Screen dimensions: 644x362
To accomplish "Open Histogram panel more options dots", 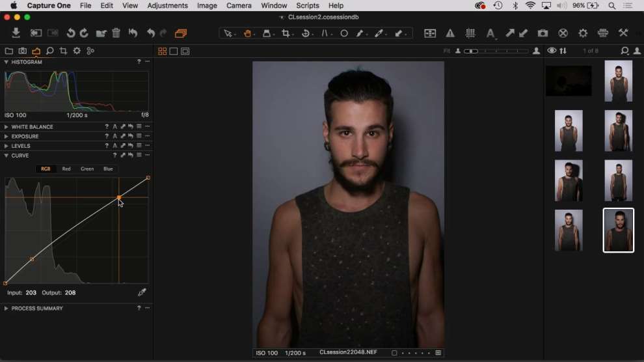I will pos(148,62).
